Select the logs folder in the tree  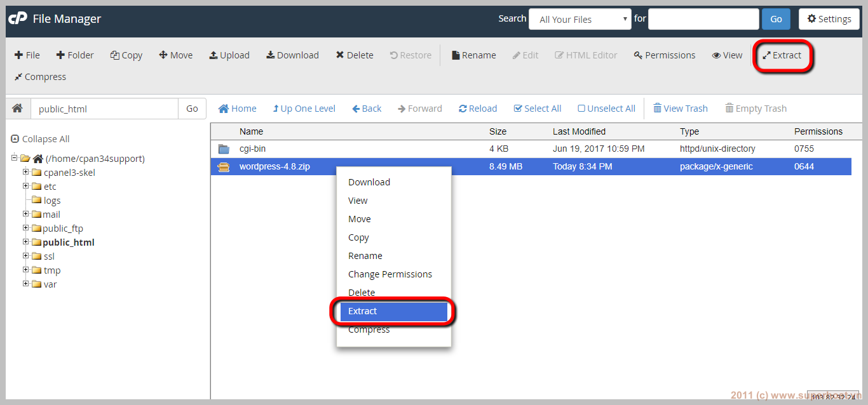[52, 201]
